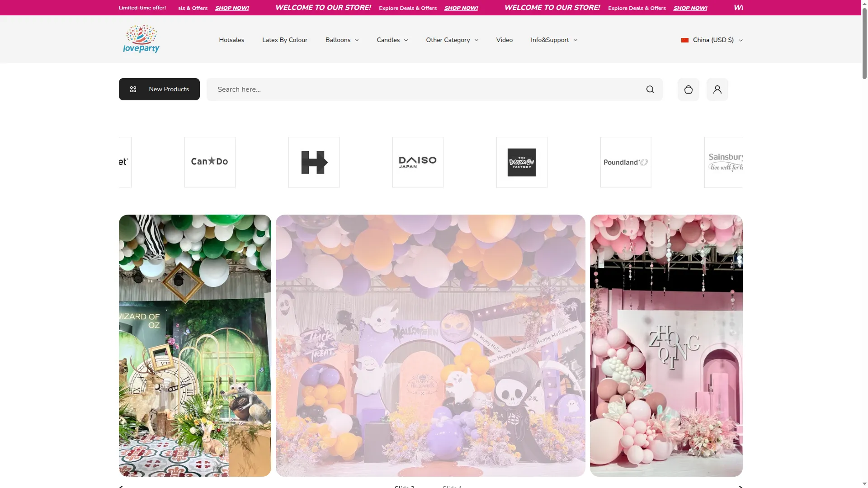Click the page vertical scrollbar thumb
This screenshot has width=868, height=488.
click(x=864, y=43)
